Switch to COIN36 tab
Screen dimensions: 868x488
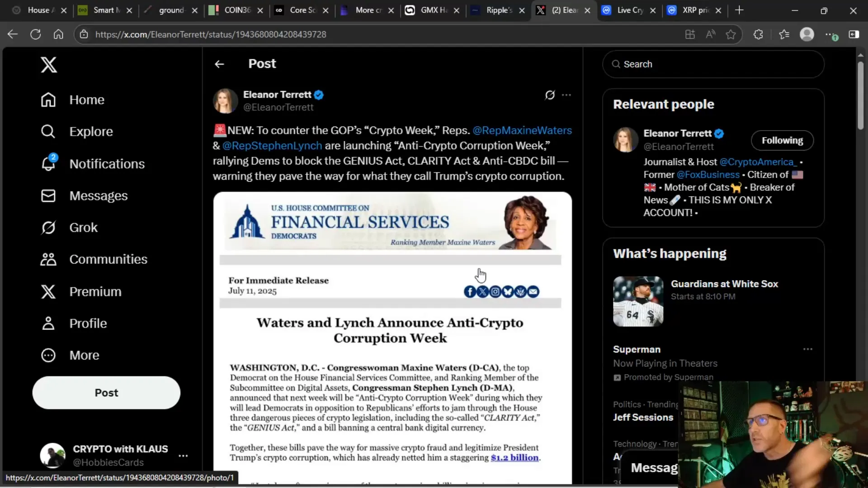[x=236, y=10]
